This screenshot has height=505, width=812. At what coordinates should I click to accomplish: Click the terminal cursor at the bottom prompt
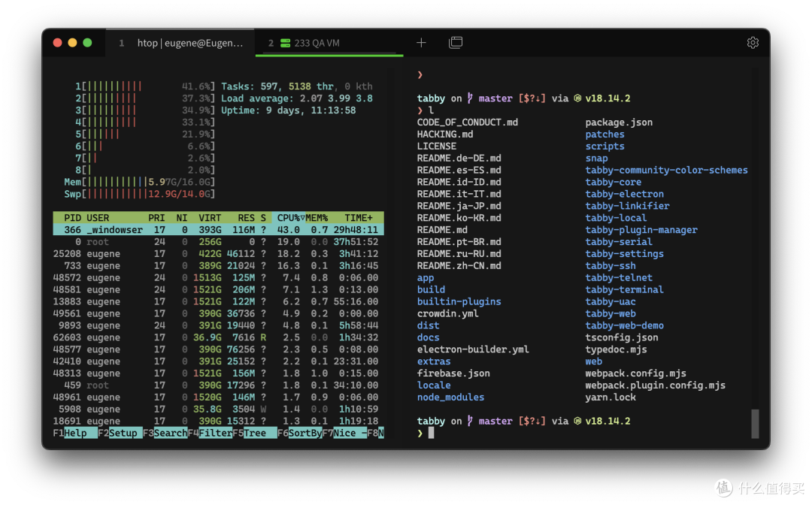coord(432,433)
